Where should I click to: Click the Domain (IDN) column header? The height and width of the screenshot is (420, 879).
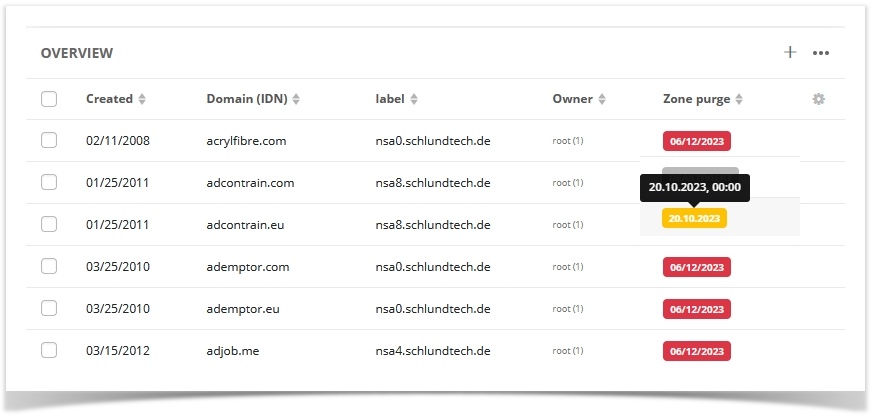pos(247,99)
